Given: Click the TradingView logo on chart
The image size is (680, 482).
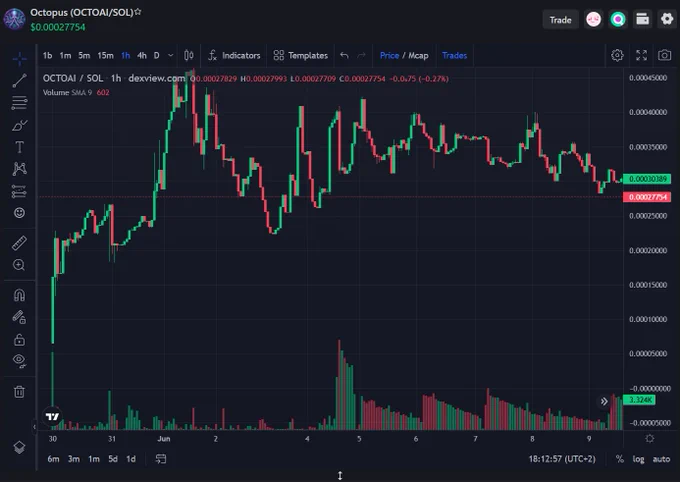Looking at the screenshot, I should point(52,416).
